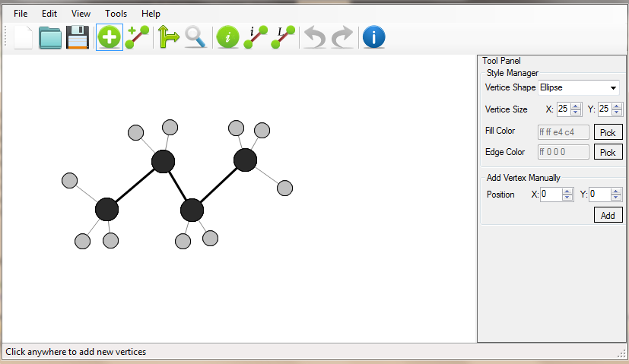The height and width of the screenshot is (364, 629).
Task: Click the Position X input field
Action: click(x=551, y=195)
